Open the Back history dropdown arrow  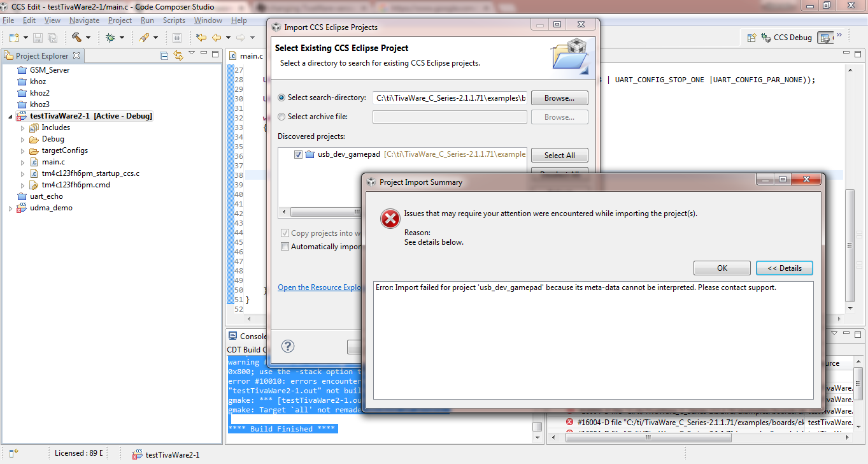pos(227,38)
